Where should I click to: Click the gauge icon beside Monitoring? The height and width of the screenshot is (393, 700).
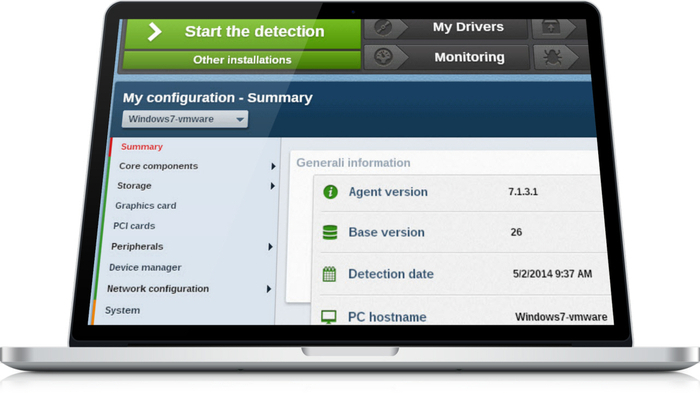[x=383, y=57]
